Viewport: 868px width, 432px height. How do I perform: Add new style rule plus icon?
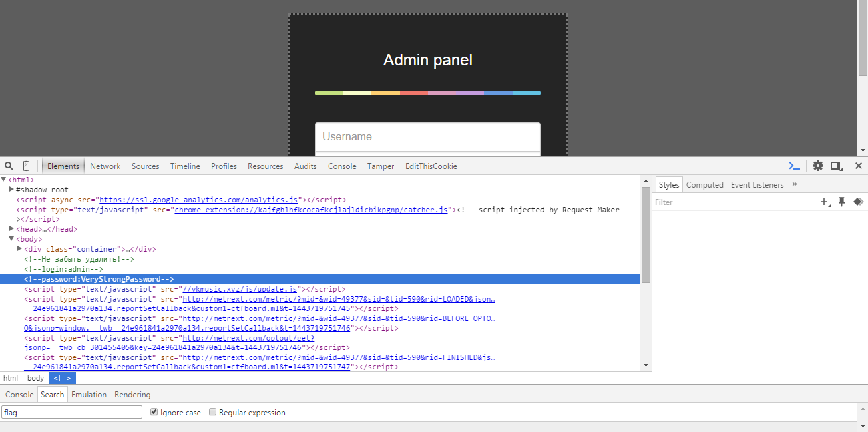[x=825, y=202]
